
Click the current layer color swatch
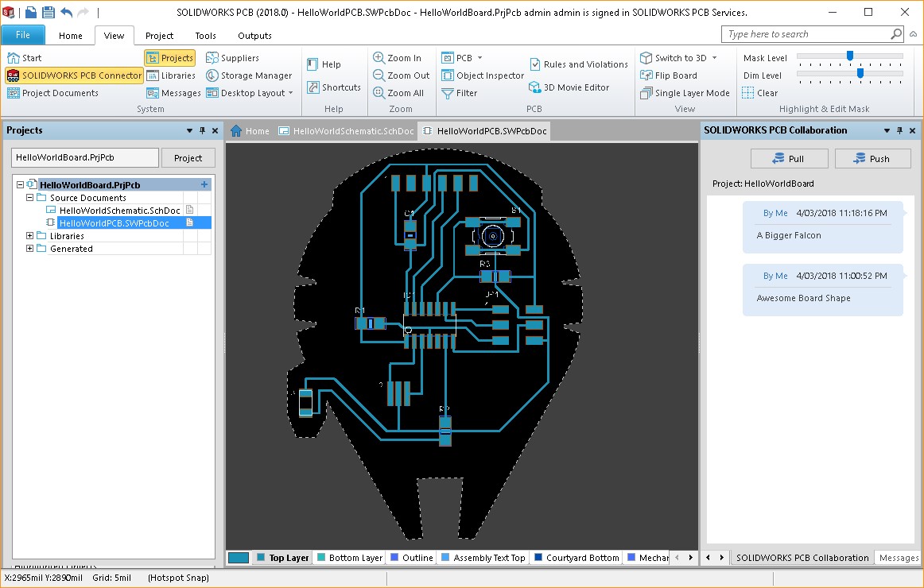coord(238,557)
